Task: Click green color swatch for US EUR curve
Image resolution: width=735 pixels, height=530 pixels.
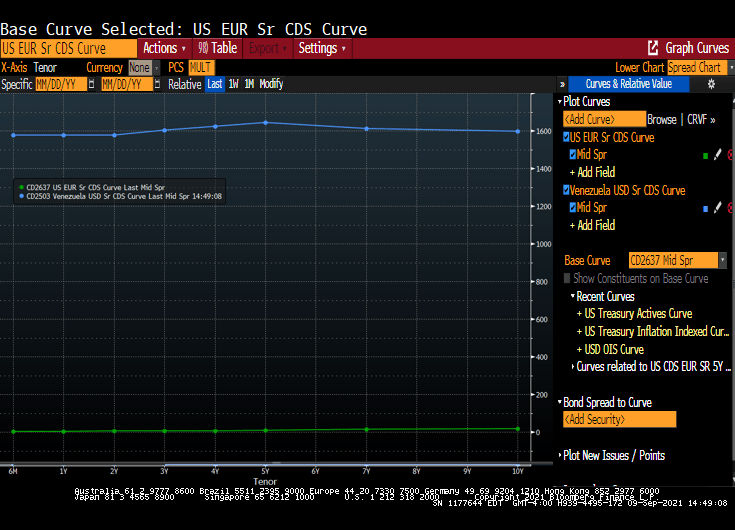Action: pyautogui.click(x=705, y=155)
